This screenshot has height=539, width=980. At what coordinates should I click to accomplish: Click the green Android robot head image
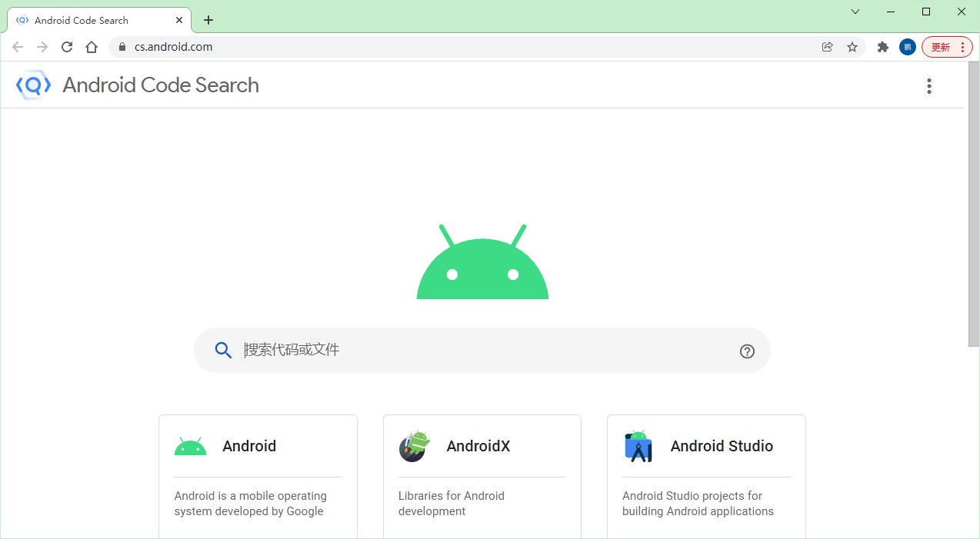tap(482, 261)
